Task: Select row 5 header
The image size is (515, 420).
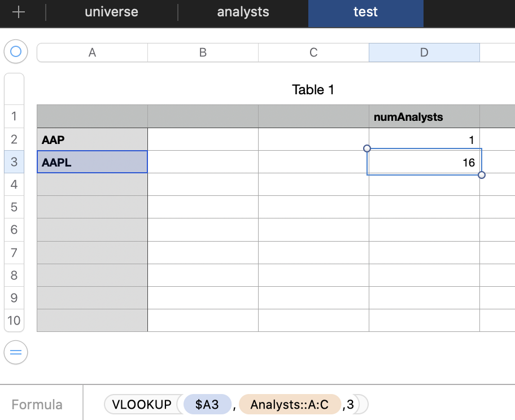Action: coord(14,207)
